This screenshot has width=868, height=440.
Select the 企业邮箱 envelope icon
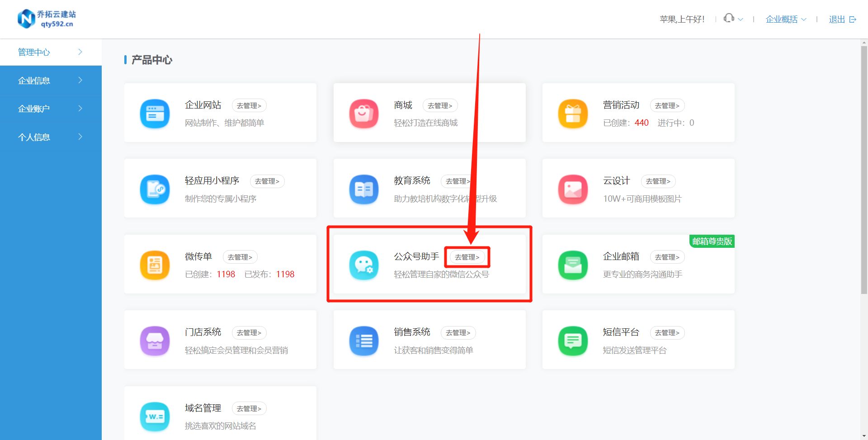(x=573, y=265)
